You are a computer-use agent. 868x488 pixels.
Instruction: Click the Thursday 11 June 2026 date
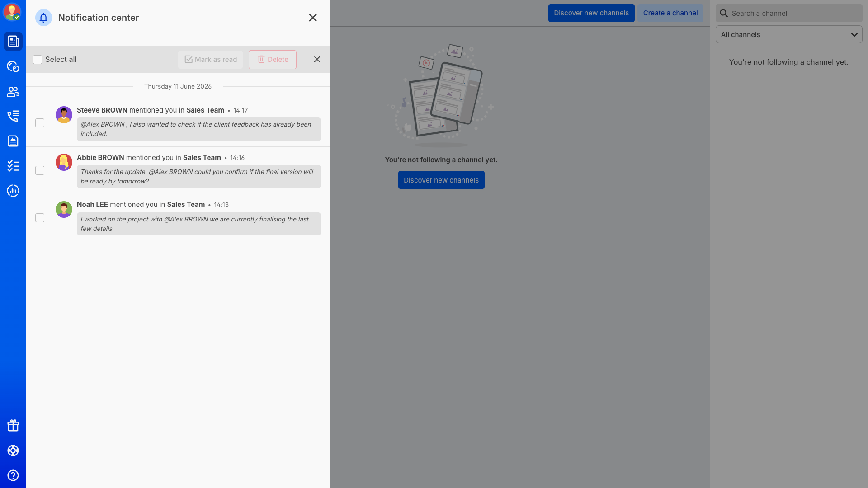click(178, 86)
